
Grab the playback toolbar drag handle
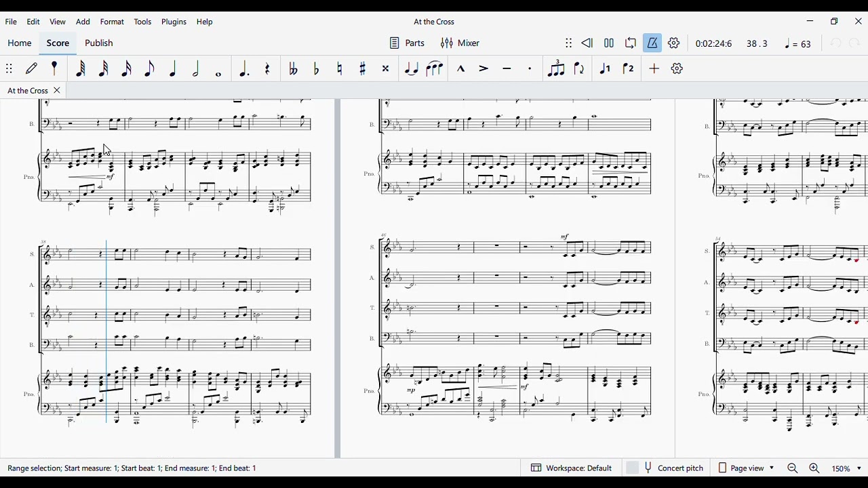(x=569, y=43)
